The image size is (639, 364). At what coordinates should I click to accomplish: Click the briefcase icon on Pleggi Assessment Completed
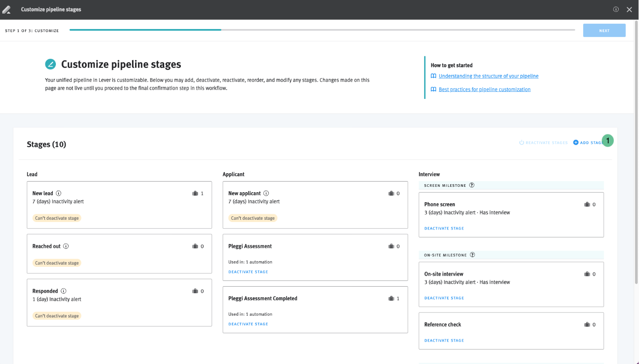(x=391, y=298)
